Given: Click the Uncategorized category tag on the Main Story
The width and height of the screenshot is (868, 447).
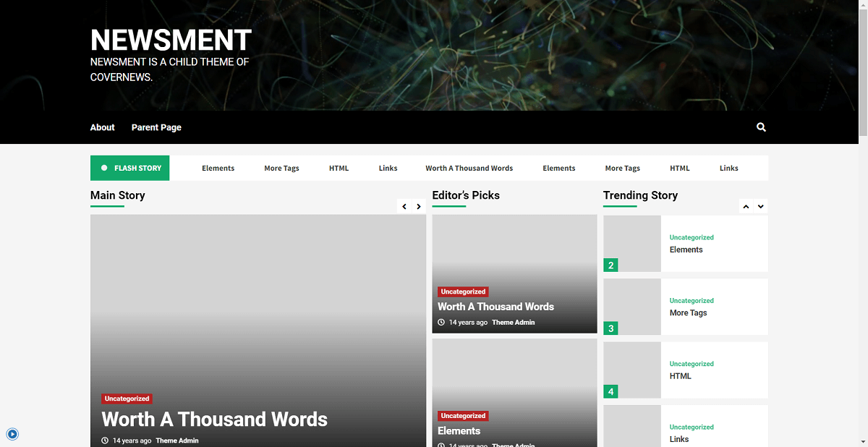Looking at the screenshot, I should click(x=127, y=399).
